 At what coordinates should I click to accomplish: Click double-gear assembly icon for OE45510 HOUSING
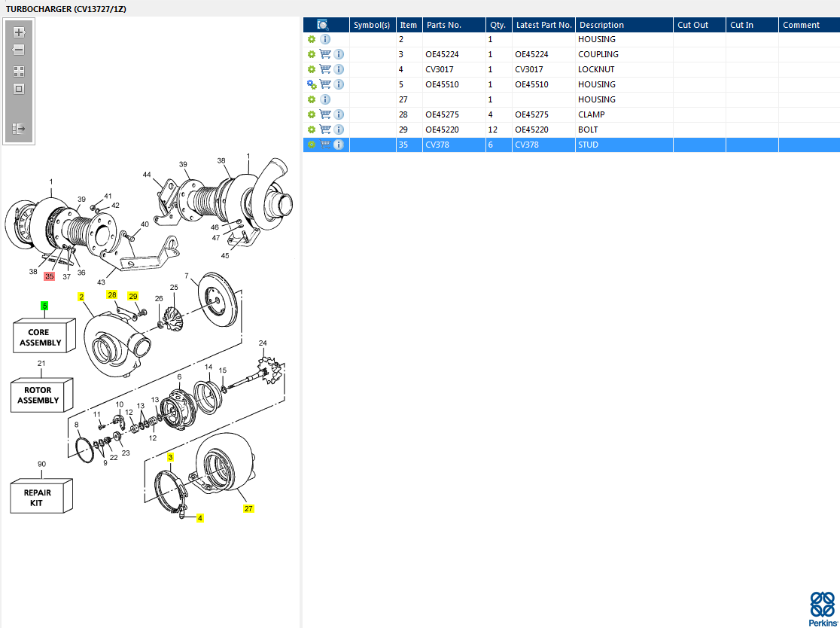point(312,84)
